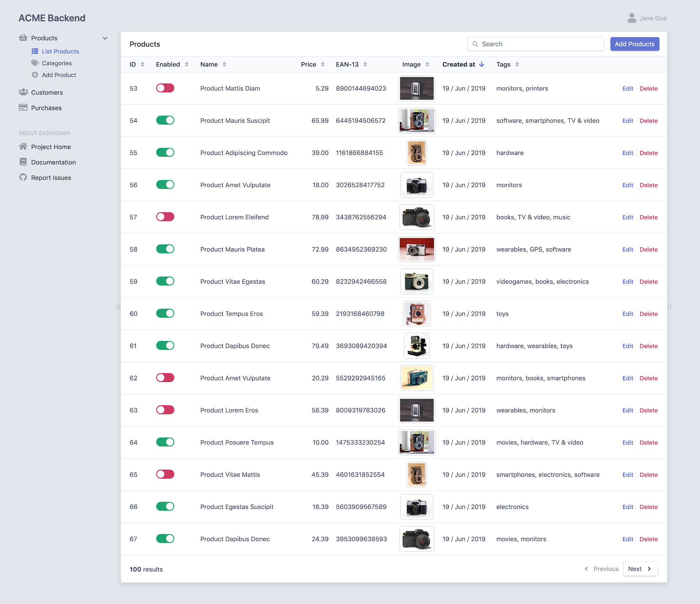Click Next page button
The image size is (700, 604).
639,569
